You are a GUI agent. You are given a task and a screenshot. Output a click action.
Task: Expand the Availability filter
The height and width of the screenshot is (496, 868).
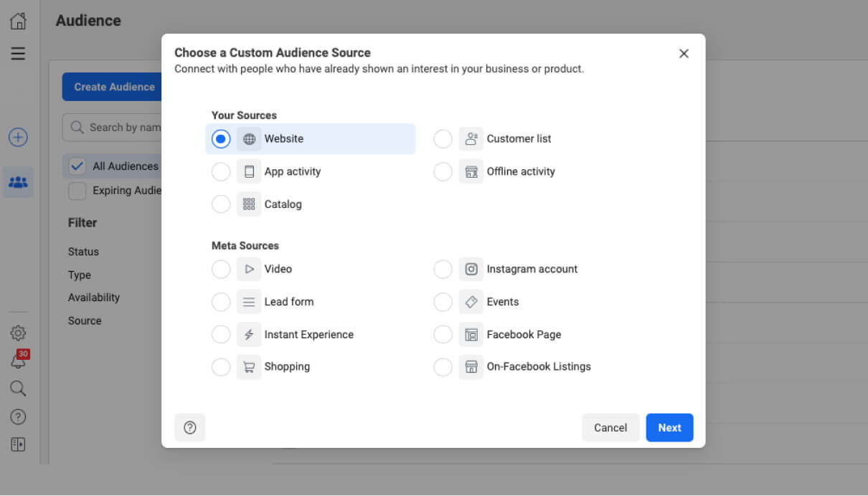click(x=94, y=297)
